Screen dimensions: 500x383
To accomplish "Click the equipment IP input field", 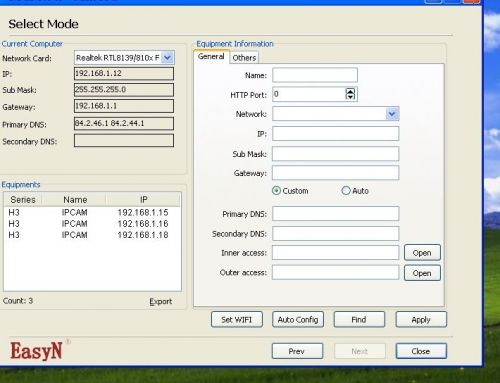I will pos(335,134).
